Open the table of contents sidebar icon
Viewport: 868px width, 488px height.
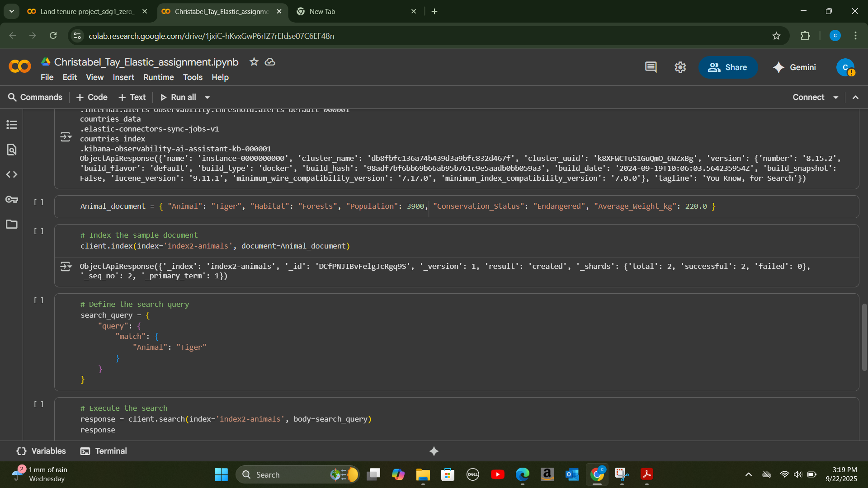[x=12, y=125]
